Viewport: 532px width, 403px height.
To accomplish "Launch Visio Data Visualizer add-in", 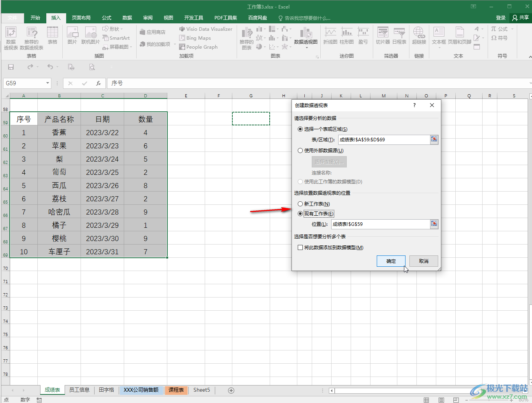I will pyautogui.click(x=205, y=29).
